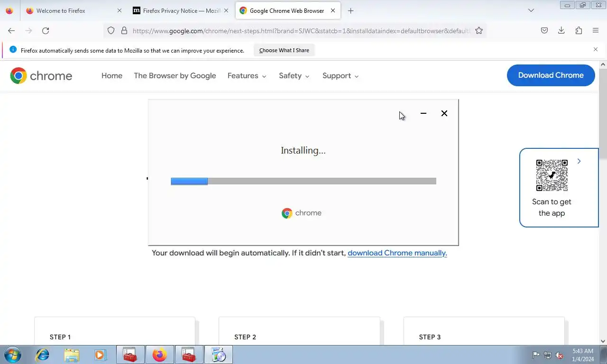Open the list all tabs chevron
The height and width of the screenshot is (364, 607).
tap(531, 10)
